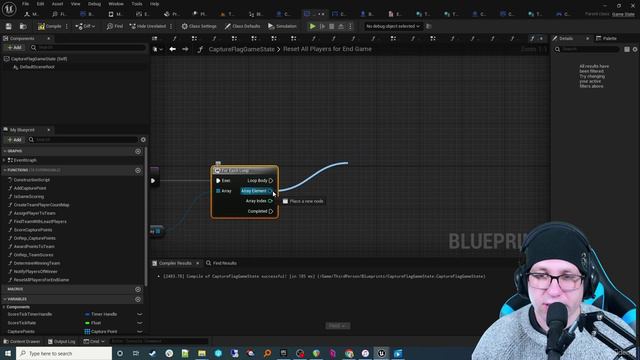Open the Window menu

point(116,4)
